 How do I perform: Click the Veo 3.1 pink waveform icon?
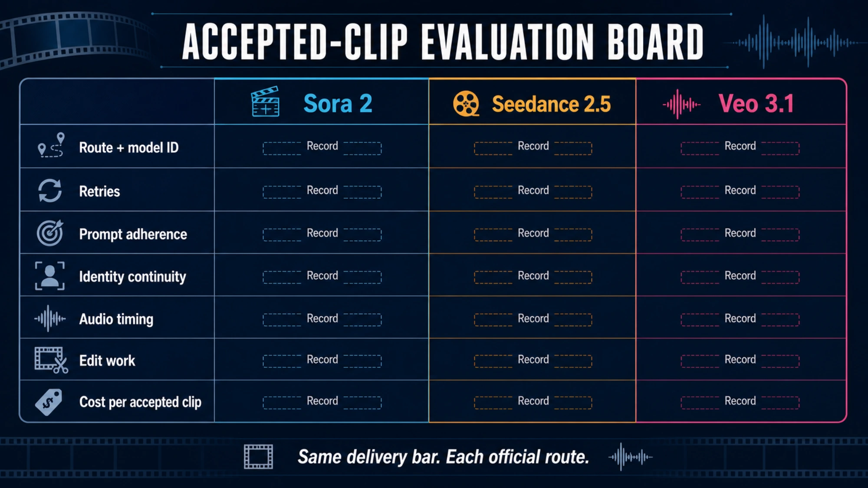681,104
